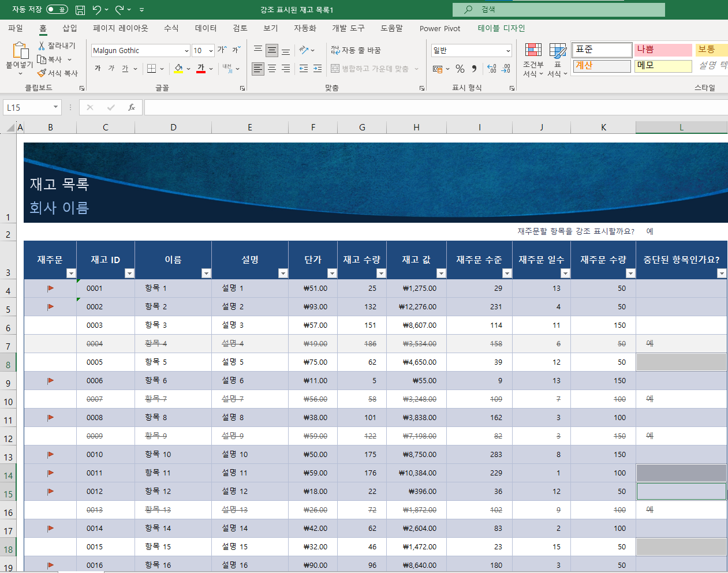728x573 pixels.
Task: Click the insert function fx icon
Action: (132, 107)
